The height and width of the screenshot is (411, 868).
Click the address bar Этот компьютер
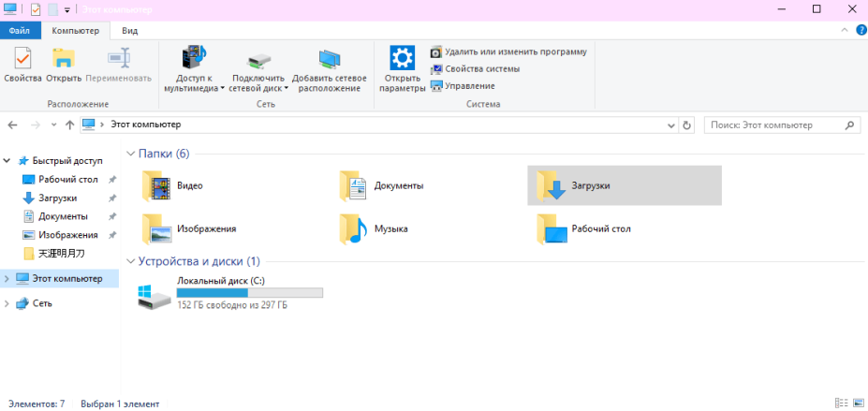(x=145, y=125)
